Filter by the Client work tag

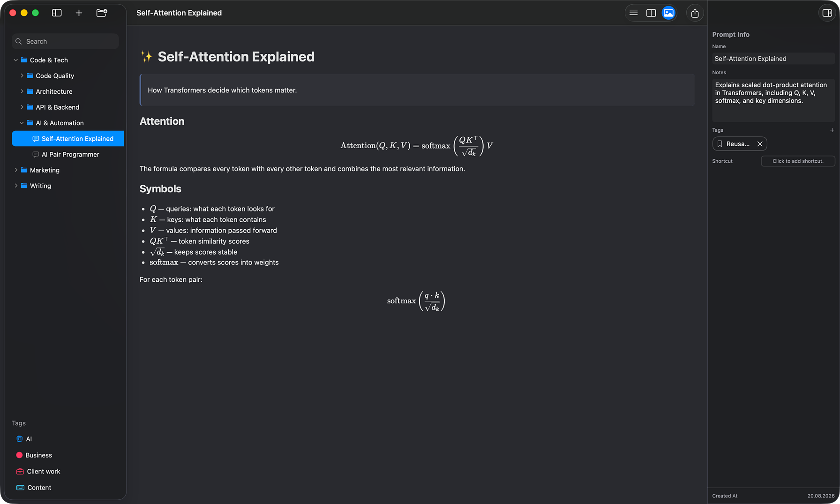click(x=38, y=471)
